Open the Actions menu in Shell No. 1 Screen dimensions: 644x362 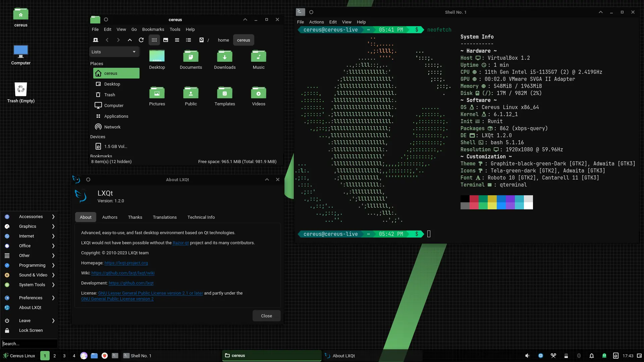click(x=316, y=22)
